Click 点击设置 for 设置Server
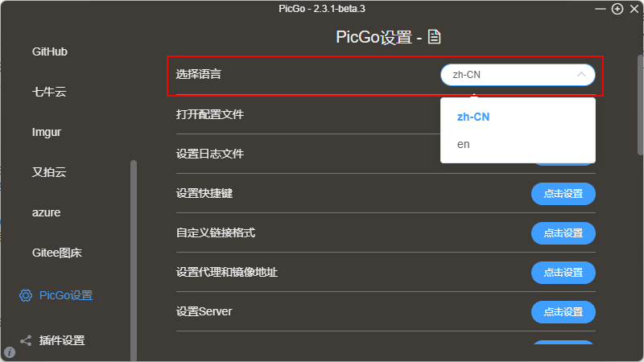The image size is (644, 362). pyautogui.click(x=563, y=312)
